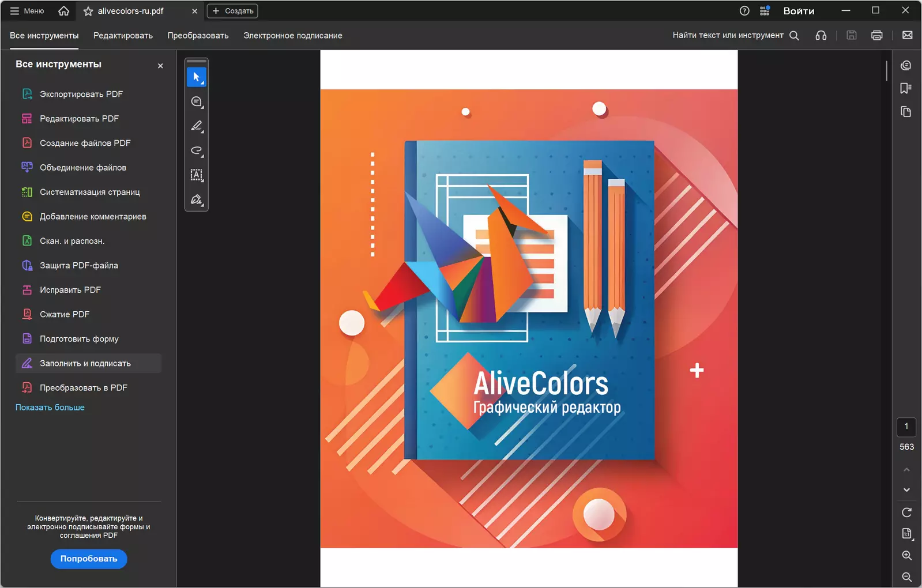Star the alivecolors-ru.pdf tab as favorite
The image size is (922, 588).
pyautogui.click(x=88, y=11)
